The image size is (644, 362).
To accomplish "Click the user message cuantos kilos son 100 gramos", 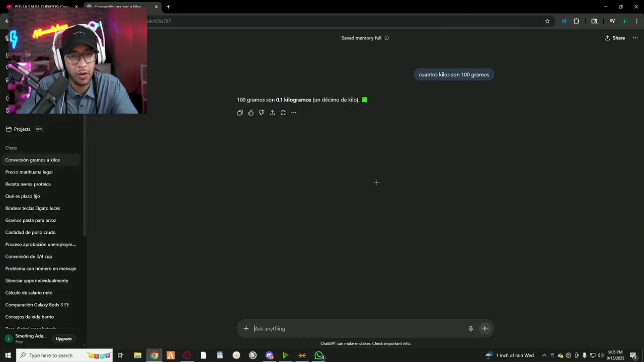I will click(x=454, y=74).
